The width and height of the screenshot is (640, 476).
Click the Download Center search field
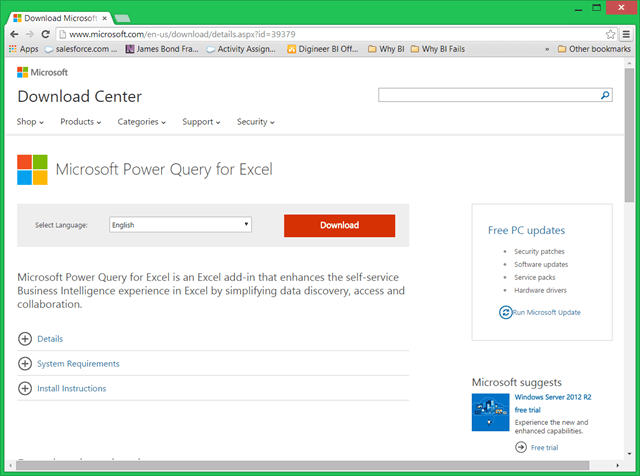[487, 96]
